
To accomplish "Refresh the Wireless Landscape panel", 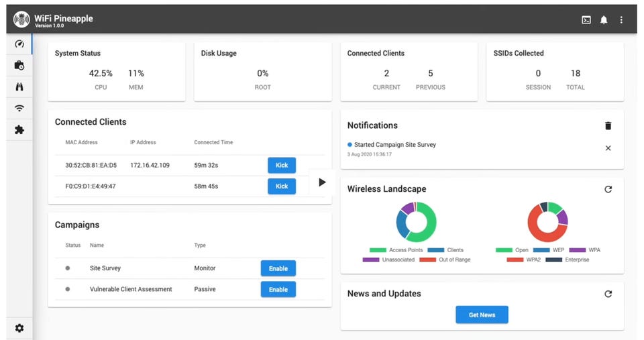I will click(608, 189).
